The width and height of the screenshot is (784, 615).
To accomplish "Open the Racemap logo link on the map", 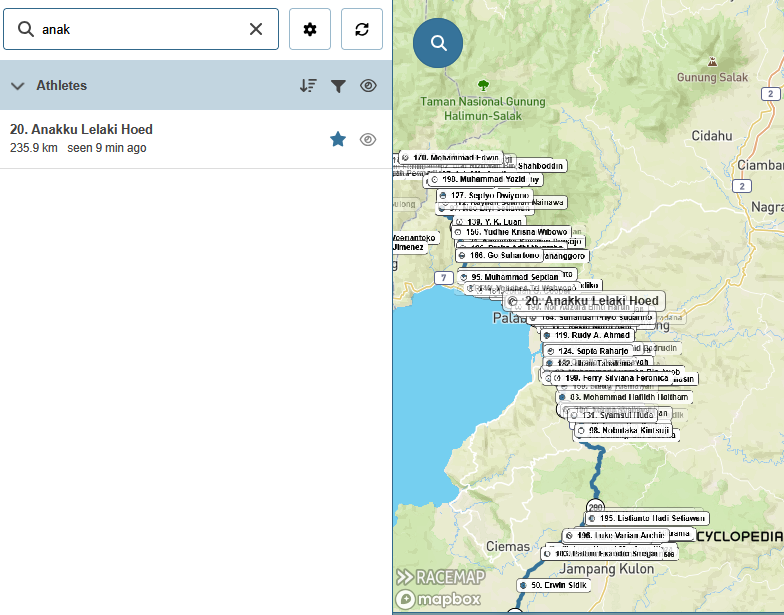I will [x=440, y=577].
